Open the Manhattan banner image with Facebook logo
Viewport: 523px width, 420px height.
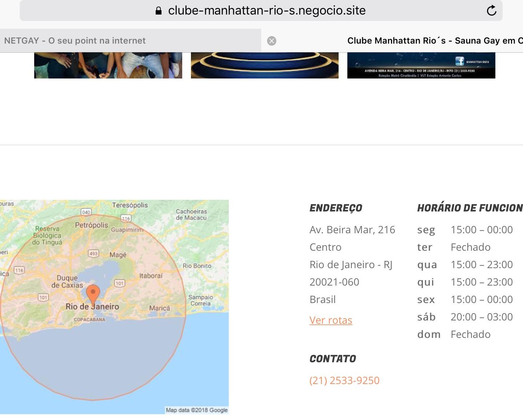point(421,65)
